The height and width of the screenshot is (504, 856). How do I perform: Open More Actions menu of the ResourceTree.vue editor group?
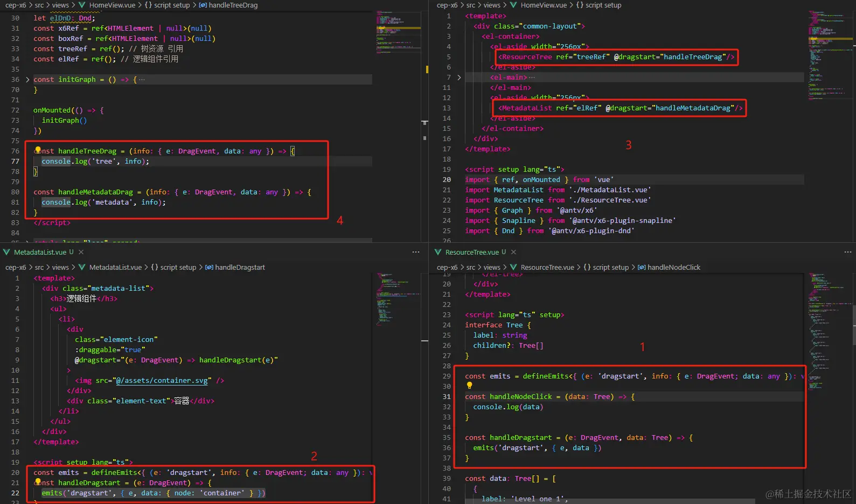847,252
